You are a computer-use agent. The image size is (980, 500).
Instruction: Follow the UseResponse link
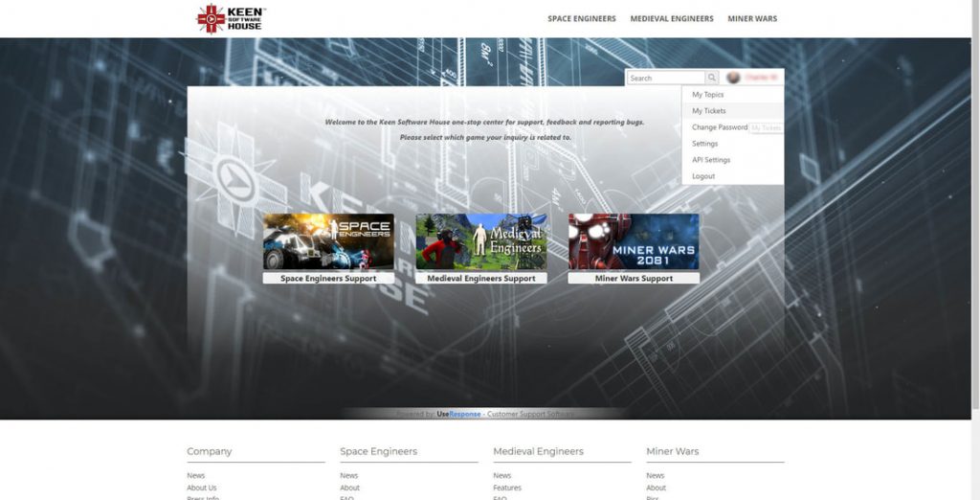pos(459,414)
